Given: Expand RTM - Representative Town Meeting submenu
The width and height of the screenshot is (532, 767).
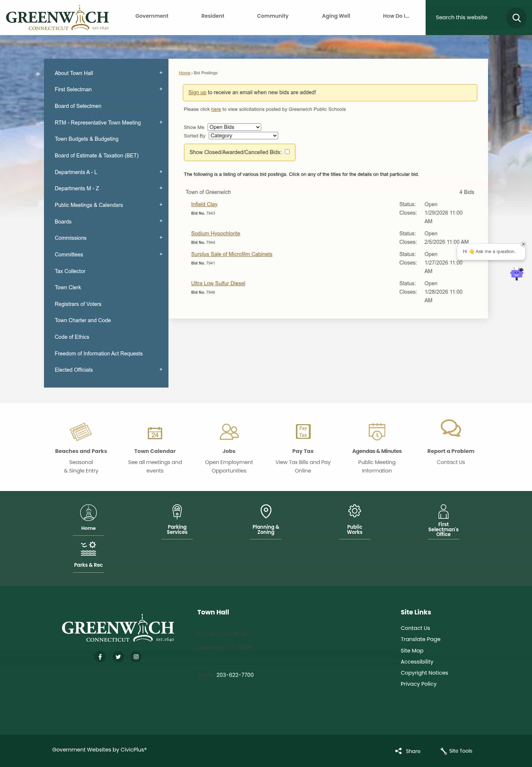Looking at the screenshot, I should 161,122.
